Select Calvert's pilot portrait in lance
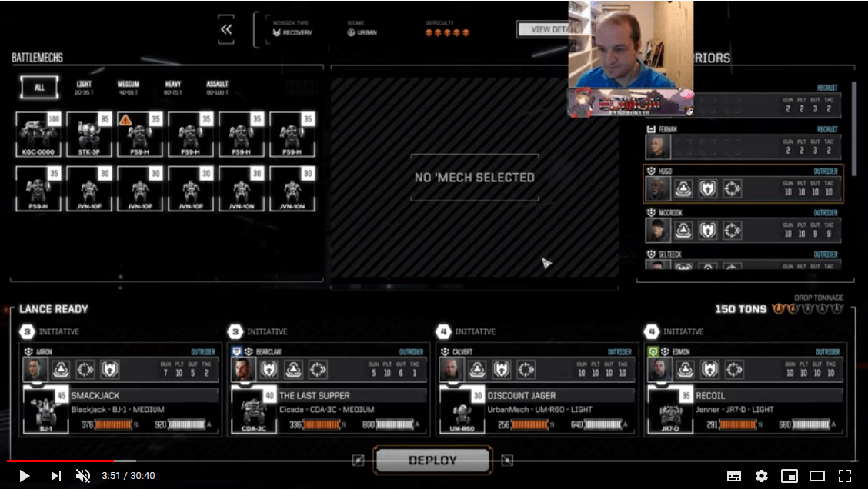 (x=452, y=370)
